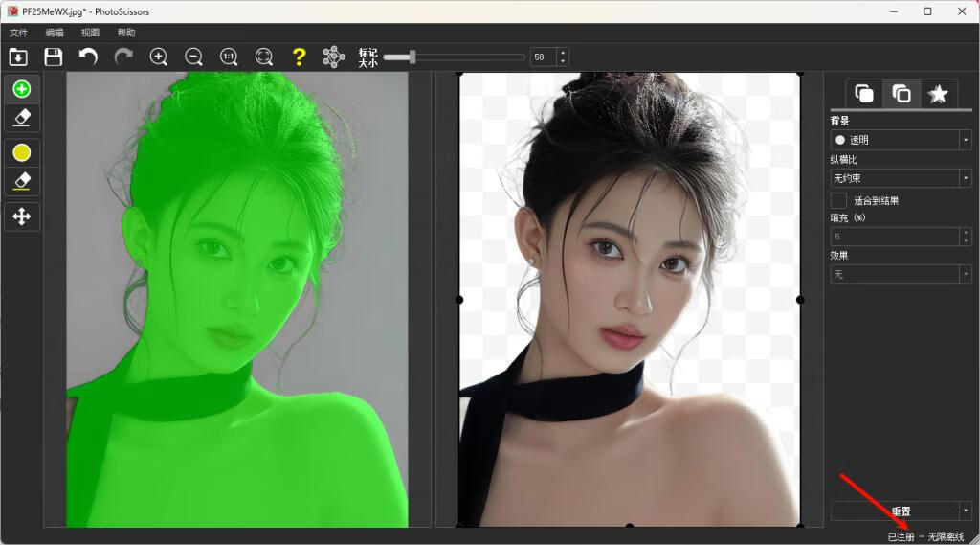
Task: Maximize the PhotoScissors window
Action: (927, 11)
